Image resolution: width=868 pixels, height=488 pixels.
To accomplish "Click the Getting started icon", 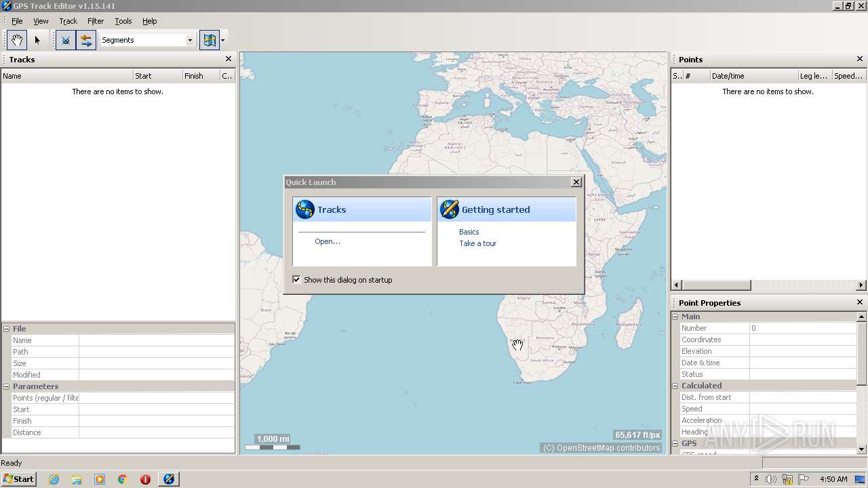I will pyautogui.click(x=450, y=209).
